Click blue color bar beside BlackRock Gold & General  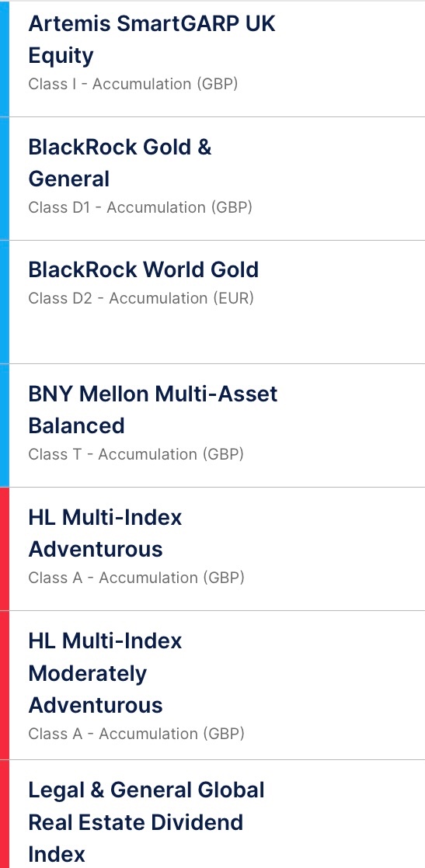coord(5,179)
